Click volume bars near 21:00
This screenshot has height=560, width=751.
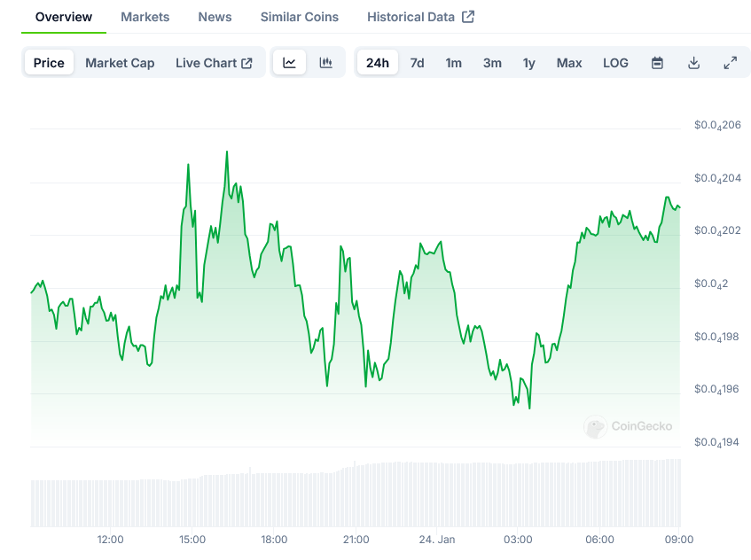tap(356, 496)
